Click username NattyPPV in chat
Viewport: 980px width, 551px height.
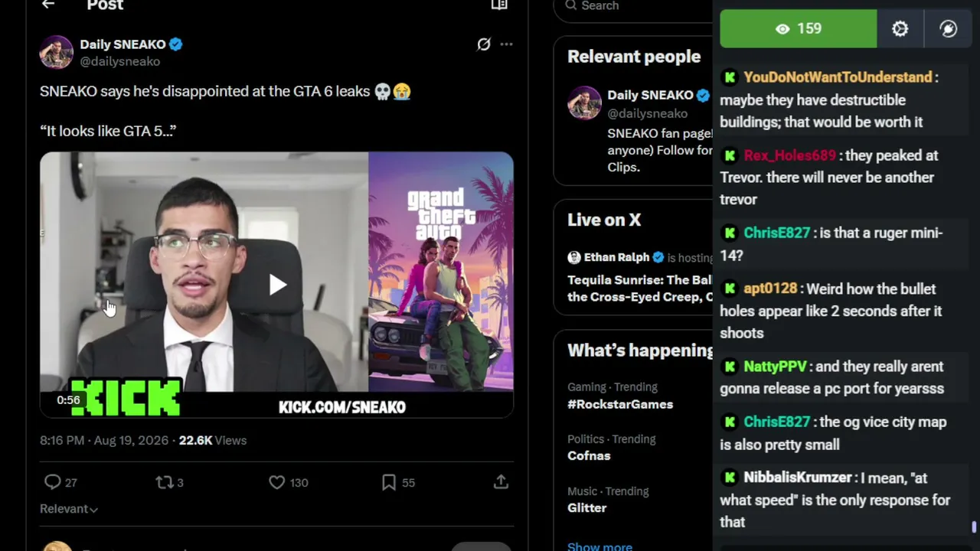[775, 367]
